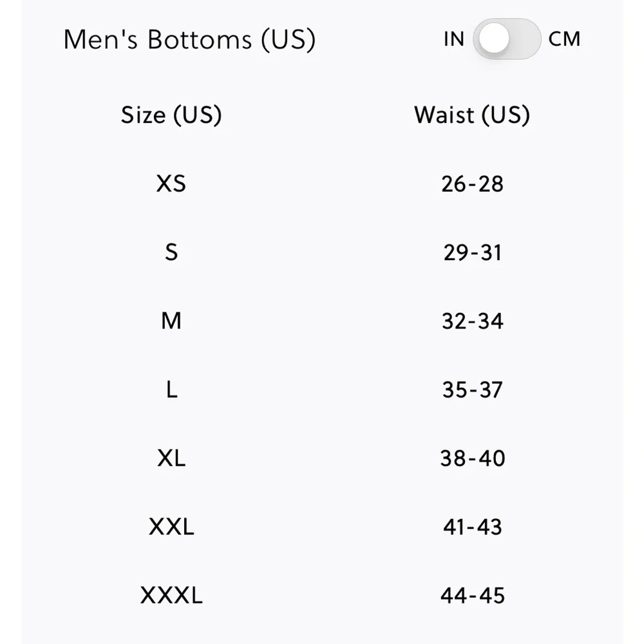Image resolution: width=644 pixels, height=644 pixels.
Task: Select the L size label
Action: [172, 390]
